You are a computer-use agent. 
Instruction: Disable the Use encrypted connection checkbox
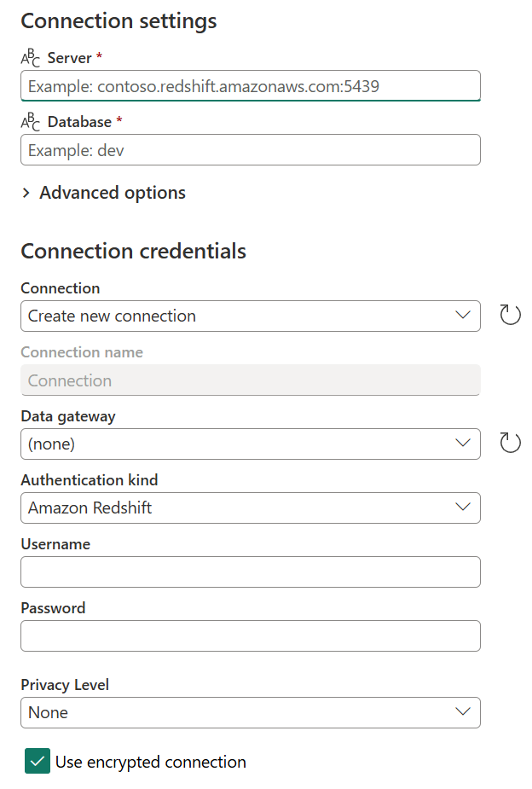pos(37,761)
